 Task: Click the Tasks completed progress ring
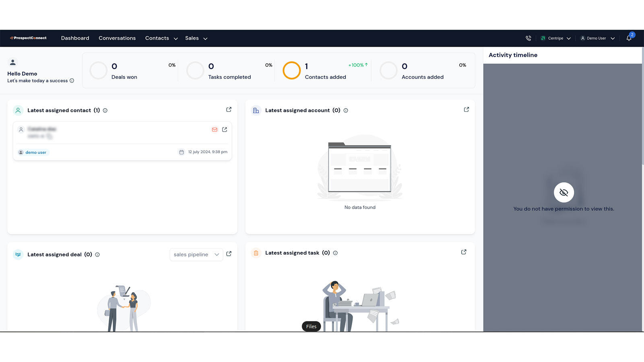[195, 70]
